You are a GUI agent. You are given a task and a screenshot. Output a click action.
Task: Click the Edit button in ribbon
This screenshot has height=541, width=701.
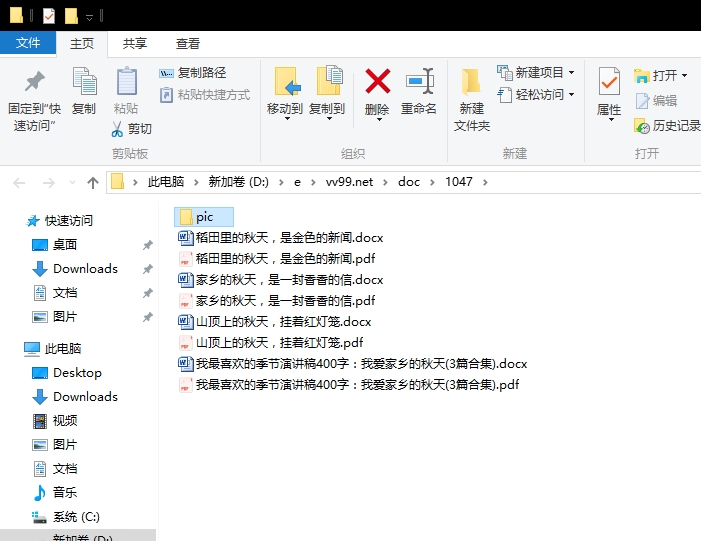(x=656, y=101)
